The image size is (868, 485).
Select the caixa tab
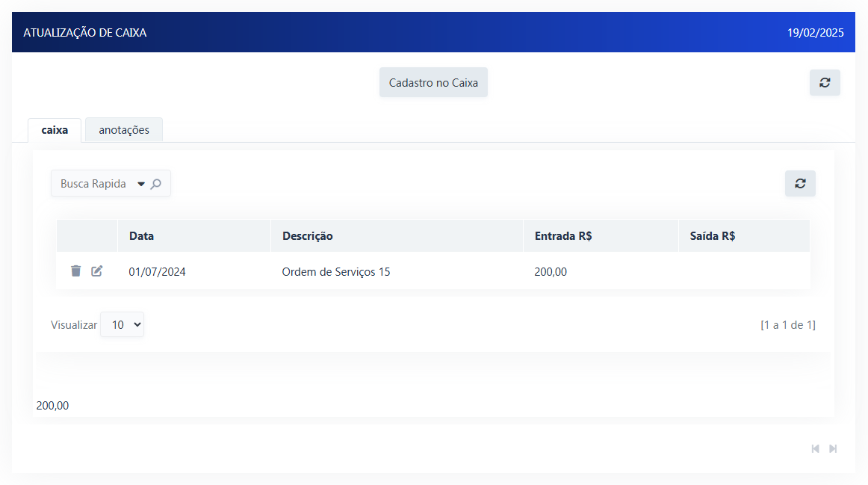click(x=55, y=130)
